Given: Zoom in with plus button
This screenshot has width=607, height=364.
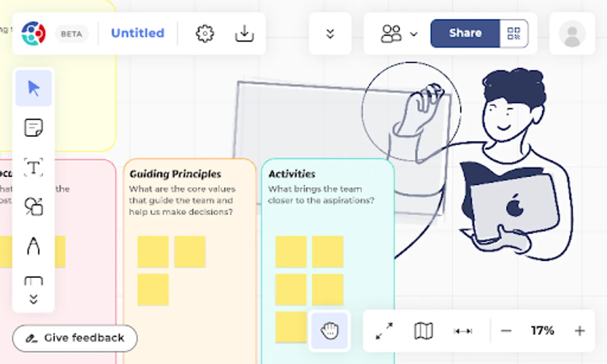Looking at the screenshot, I should [580, 331].
